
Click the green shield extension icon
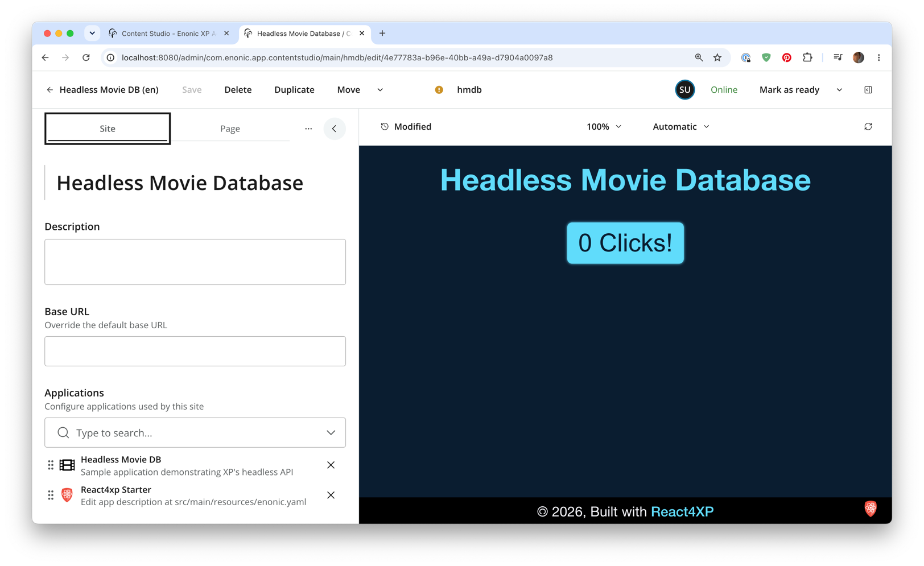pos(766,57)
